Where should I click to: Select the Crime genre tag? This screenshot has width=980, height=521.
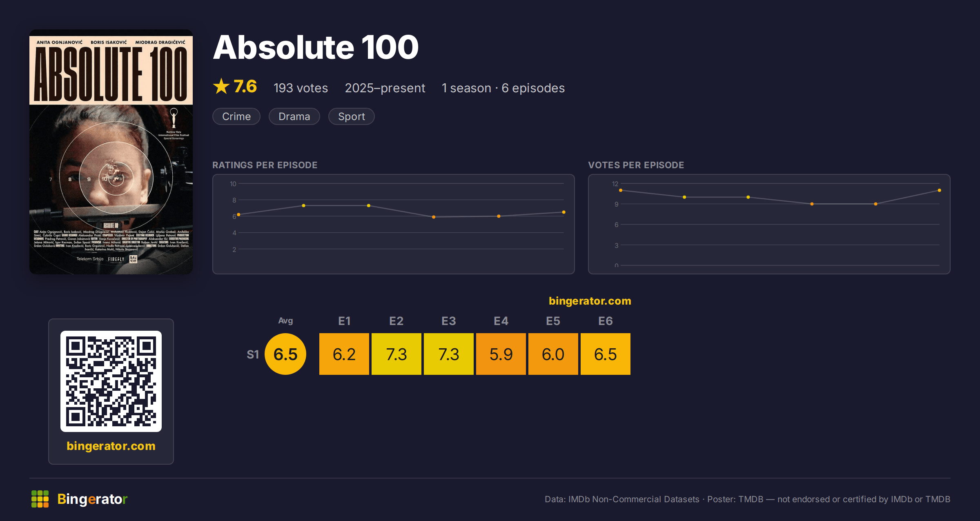pyautogui.click(x=236, y=116)
